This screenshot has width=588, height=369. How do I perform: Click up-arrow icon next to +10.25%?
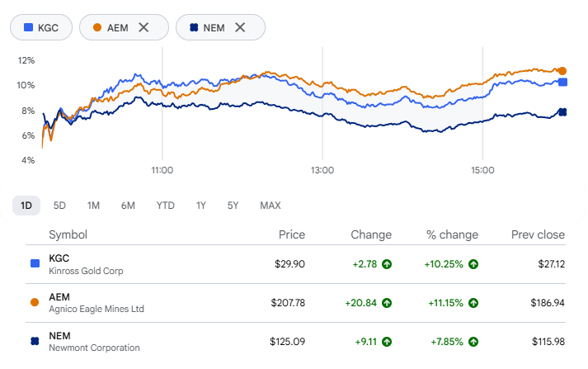click(x=473, y=264)
